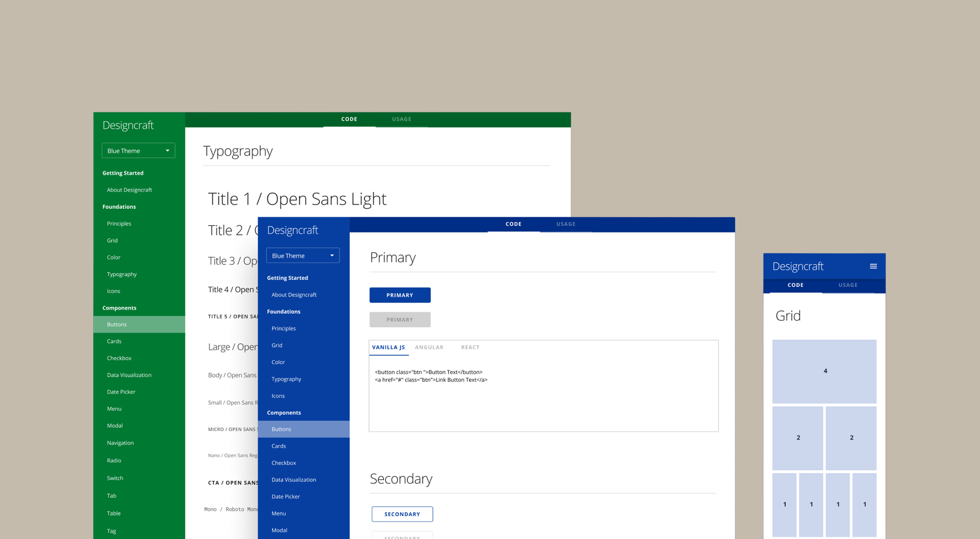Viewport: 980px width, 539px height.
Task: Click the outlined SECONDARY button
Action: pos(402,514)
